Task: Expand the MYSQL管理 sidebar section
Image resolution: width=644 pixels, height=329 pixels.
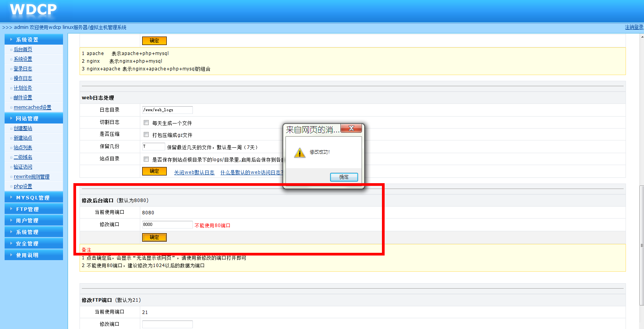Action: pos(34,197)
